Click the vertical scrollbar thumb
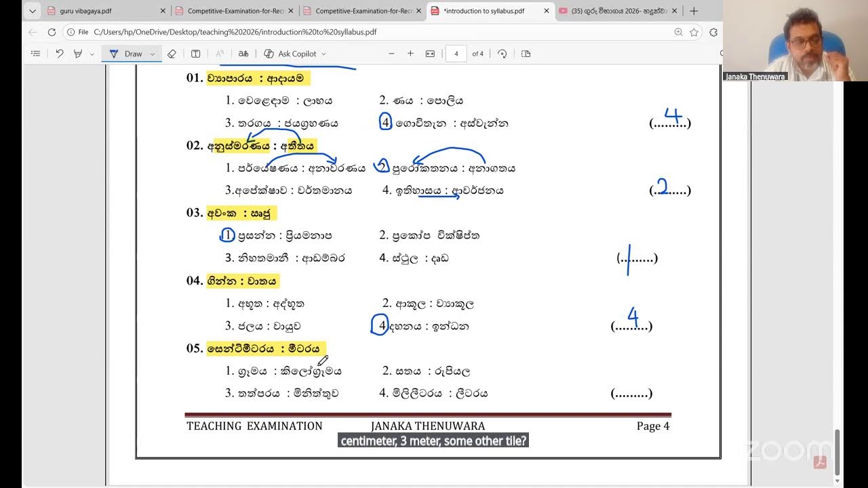868x488 pixels. pos(837,453)
